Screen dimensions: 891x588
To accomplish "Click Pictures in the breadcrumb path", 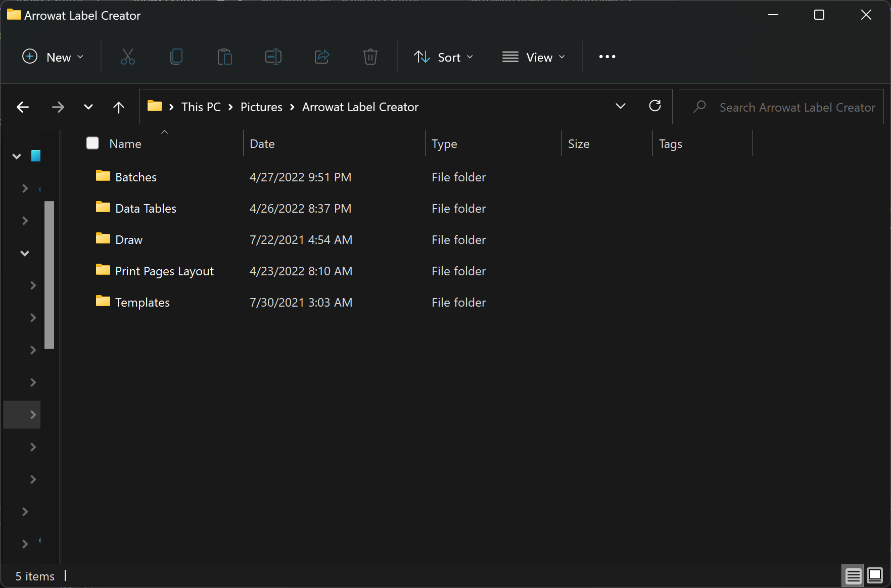I will pos(261,107).
